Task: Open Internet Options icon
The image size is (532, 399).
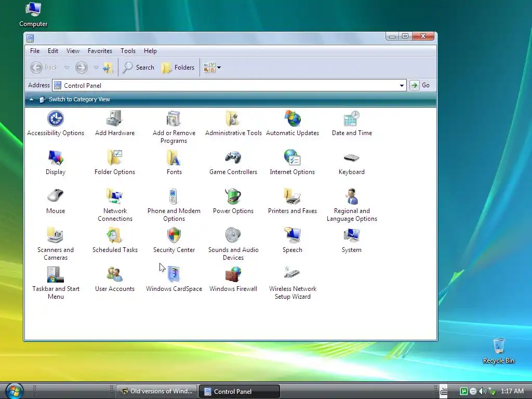Action: [292, 163]
